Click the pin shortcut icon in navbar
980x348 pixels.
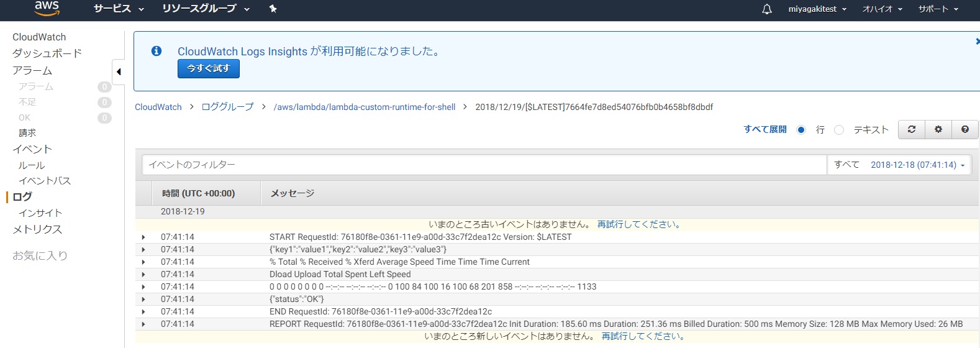click(x=273, y=9)
